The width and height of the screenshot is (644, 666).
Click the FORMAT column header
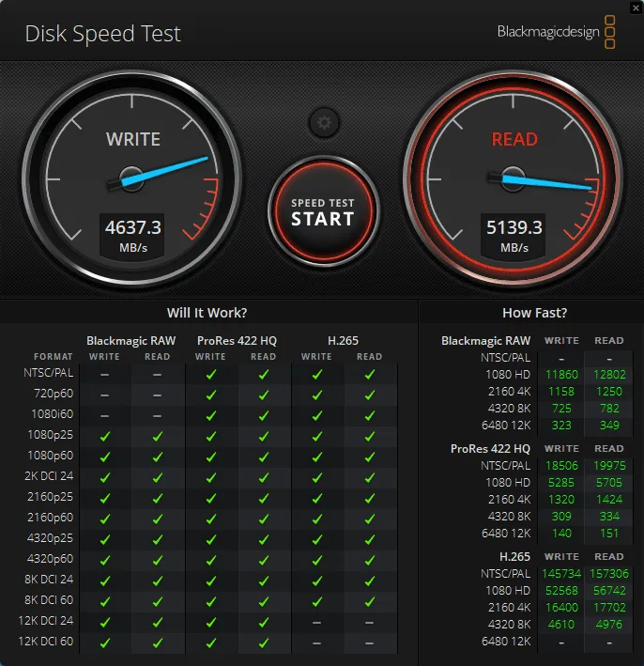tap(54, 357)
